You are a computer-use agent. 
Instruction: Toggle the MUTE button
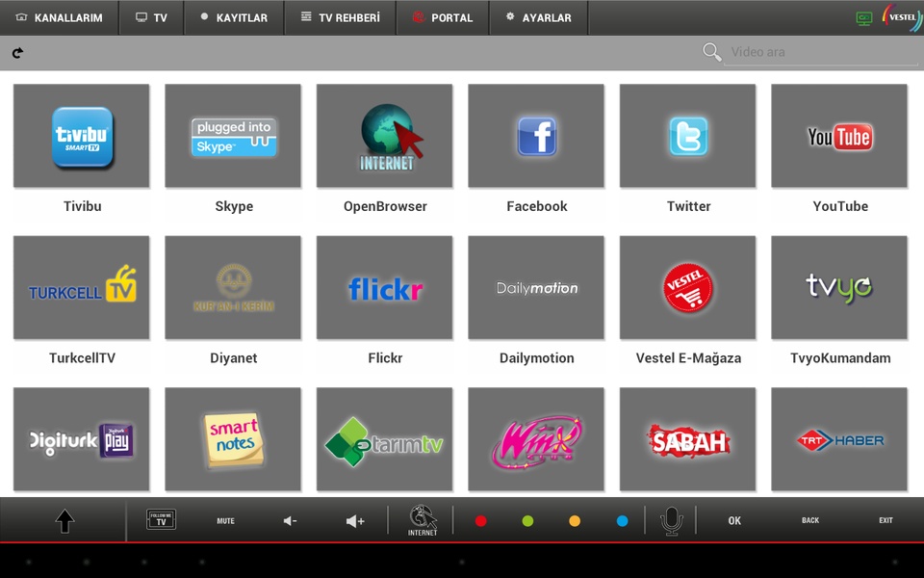(225, 521)
